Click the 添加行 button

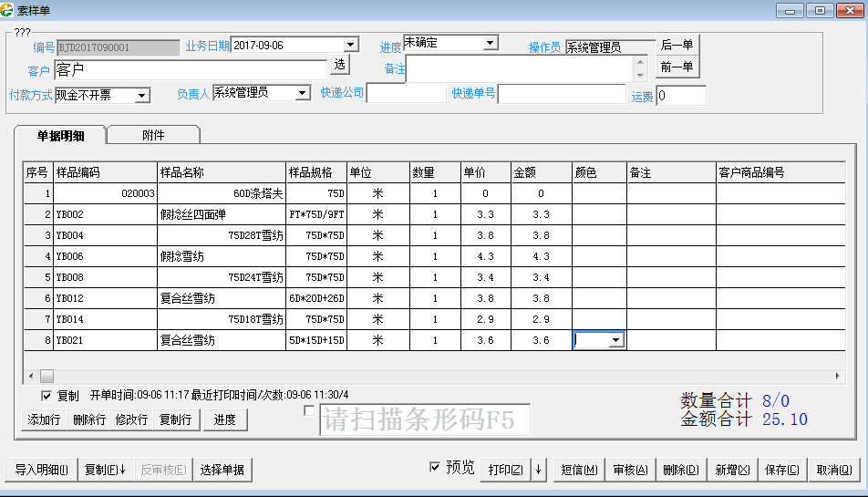44,419
